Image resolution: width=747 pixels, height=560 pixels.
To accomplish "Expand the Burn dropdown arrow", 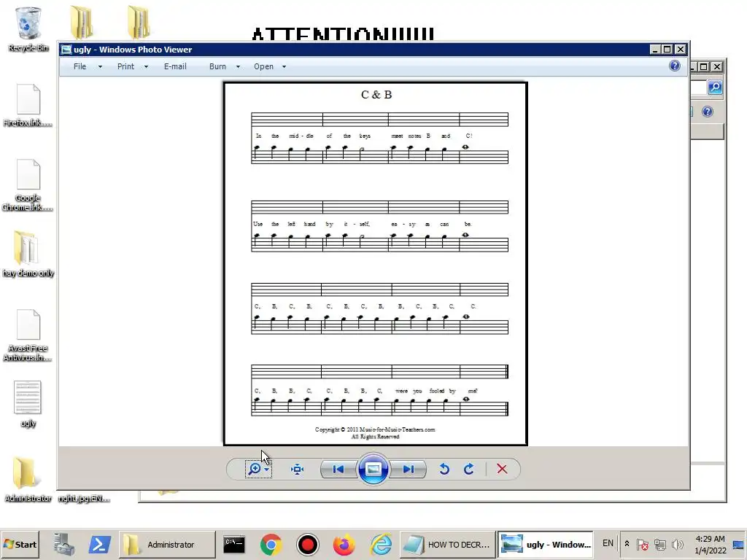I will pyautogui.click(x=238, y=66).
